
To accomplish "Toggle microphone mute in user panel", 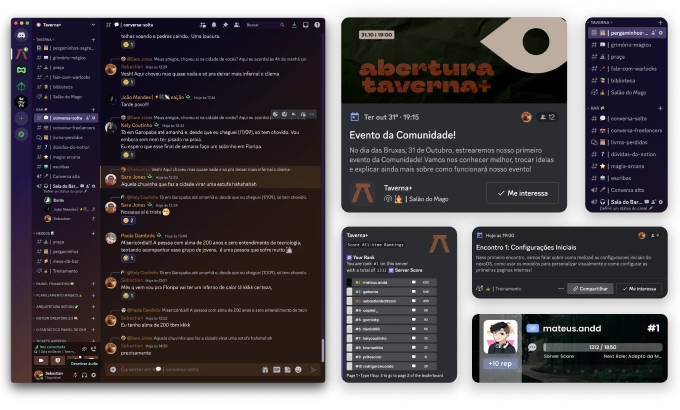I will pyautogui.click(x=75, y=375).
